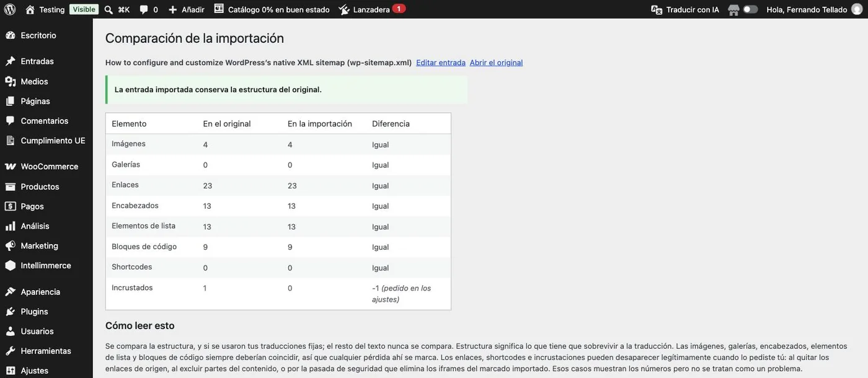Click the Bloques de código row label
868x378 pixels.
click(144, 246)
